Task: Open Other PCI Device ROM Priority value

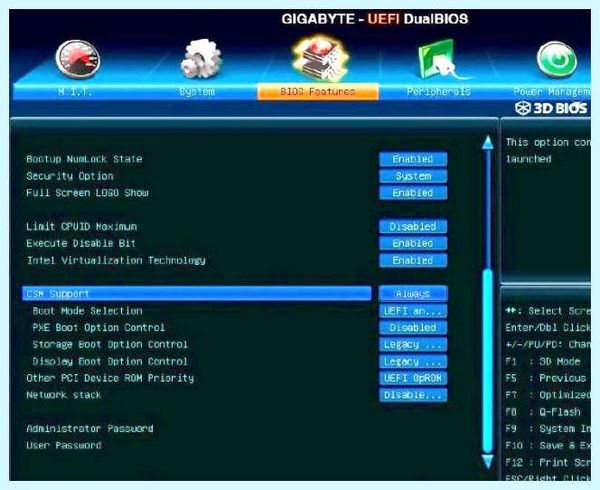Action: [x=413, y=378]
